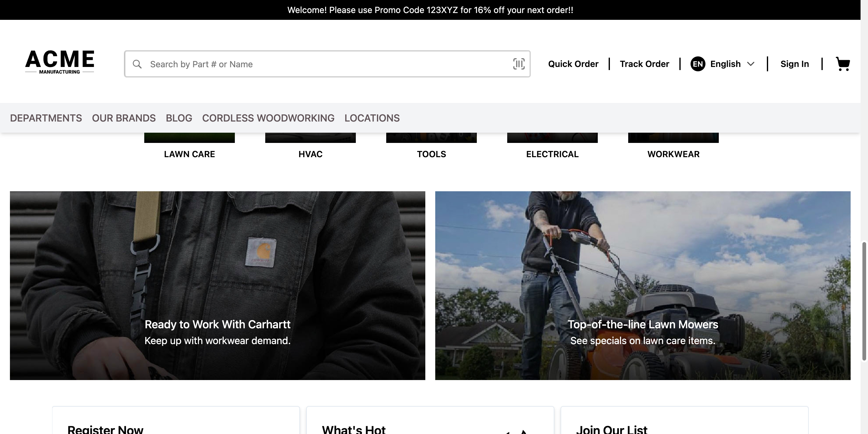868x434 pixels.
Task: Click the page vertical scrollbar
Action: pos(864,301)
